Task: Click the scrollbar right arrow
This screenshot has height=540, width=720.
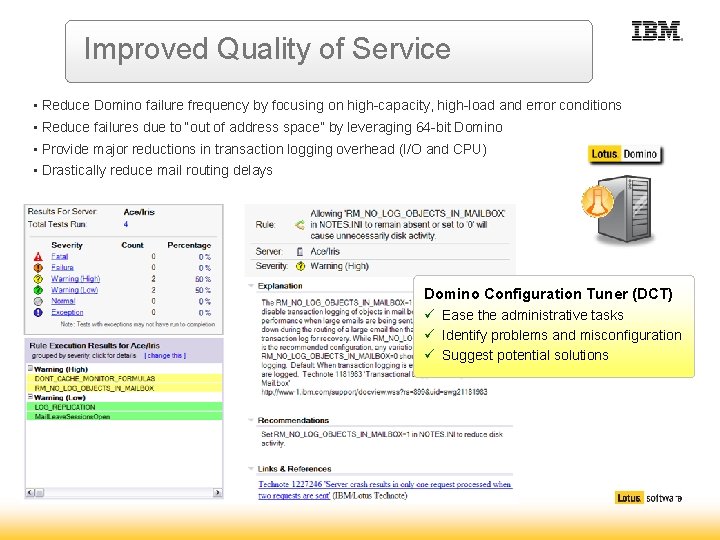Action: (218, 493)
